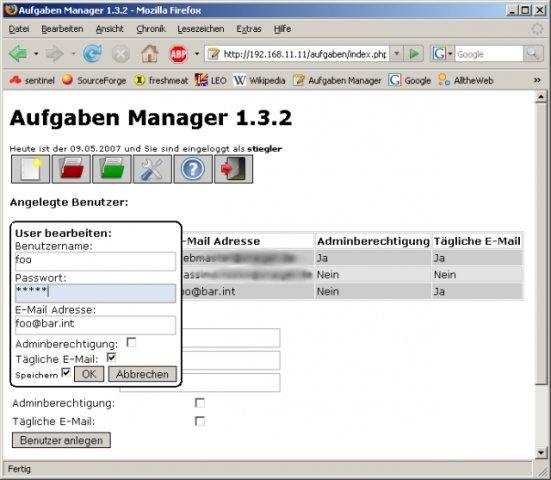
Task: Click the Adblock Plus ABP icon
Action: coord(178,54)
